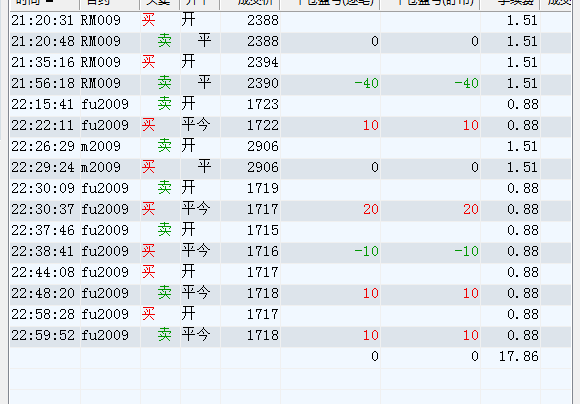Click the RM009 contract in the 21:56:18 row

click(x=101, y=83)
